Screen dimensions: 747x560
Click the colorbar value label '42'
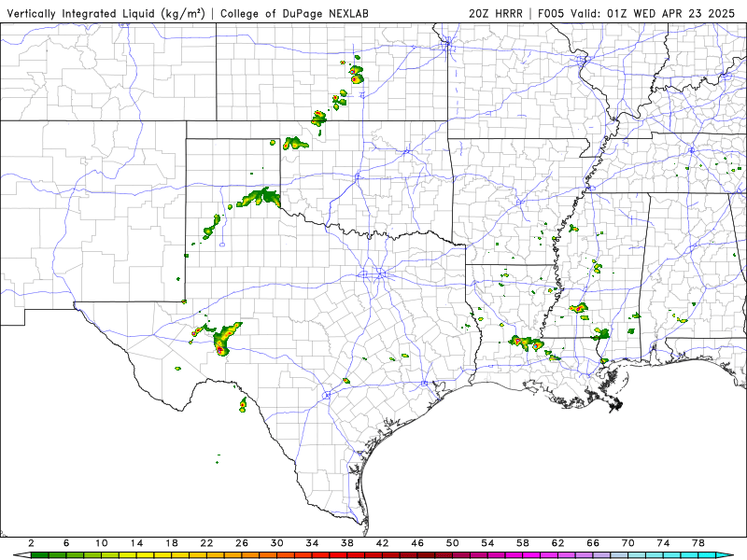point(383,543)
